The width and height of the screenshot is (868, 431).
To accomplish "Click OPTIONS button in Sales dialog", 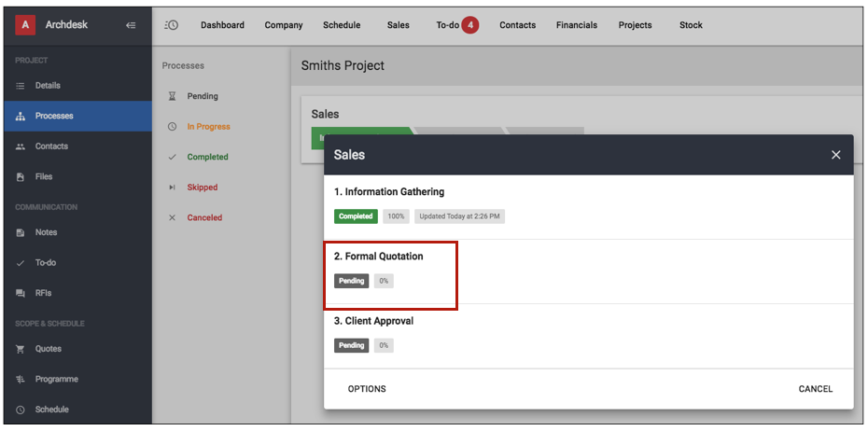I will pos(367,389).
